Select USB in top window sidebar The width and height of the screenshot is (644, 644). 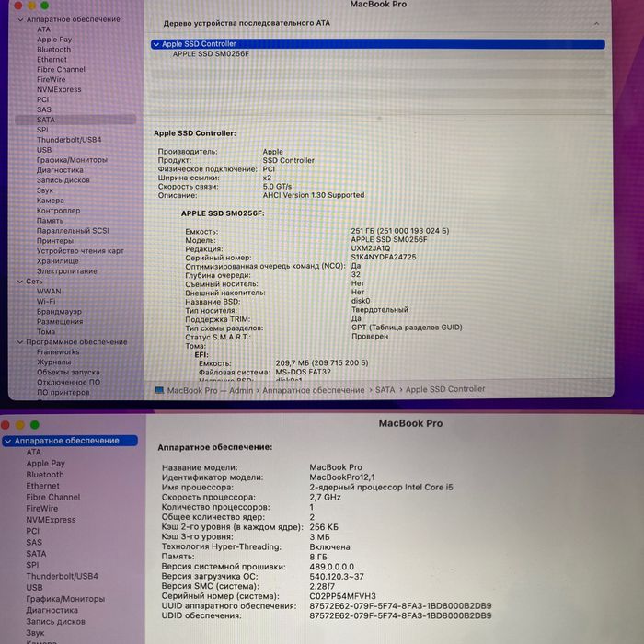(x=44, y=150)
